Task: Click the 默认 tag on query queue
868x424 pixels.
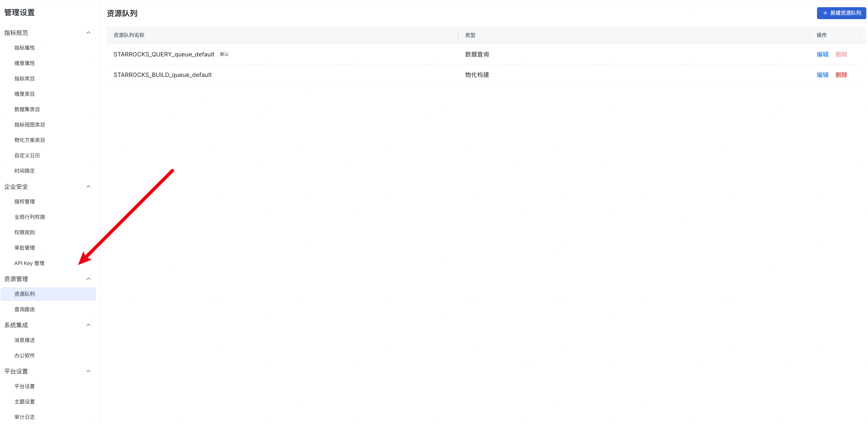Action: (x=224, y=54)
